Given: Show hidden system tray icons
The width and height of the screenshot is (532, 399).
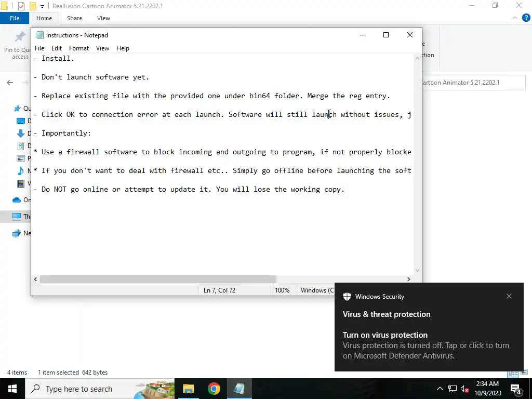Looking at the screenshot, I should 440,389.
